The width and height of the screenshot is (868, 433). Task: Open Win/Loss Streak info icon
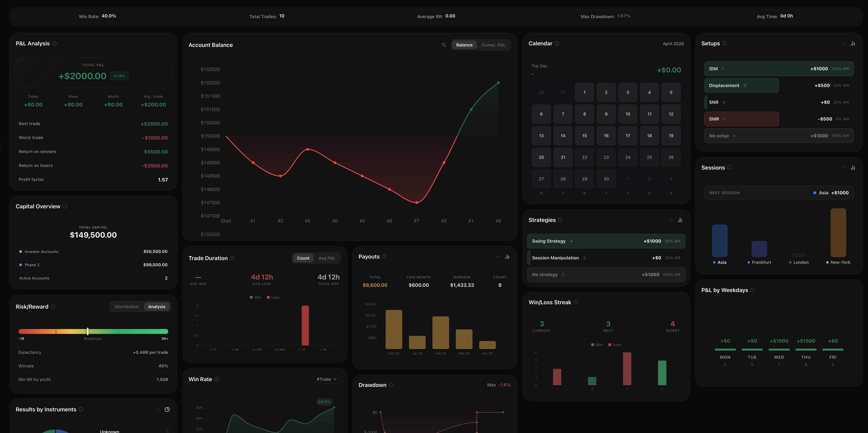[576, 302]
